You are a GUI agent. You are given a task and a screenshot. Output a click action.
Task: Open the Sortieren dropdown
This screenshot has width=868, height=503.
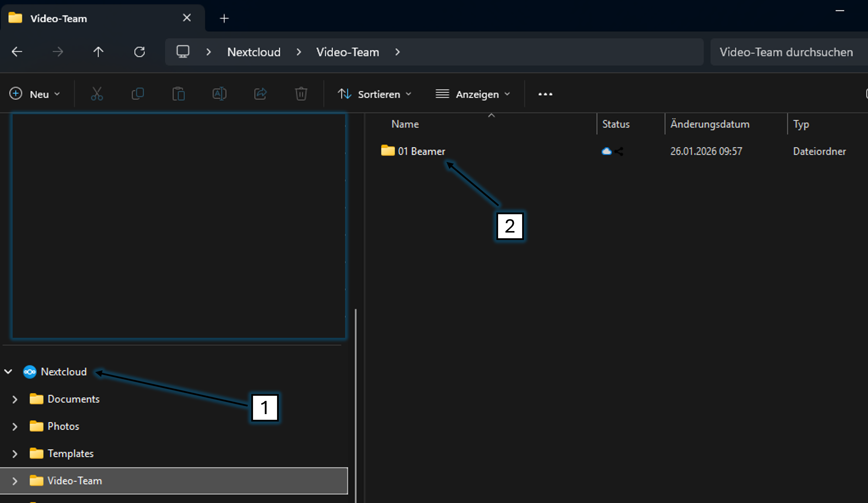click(374, 94)
